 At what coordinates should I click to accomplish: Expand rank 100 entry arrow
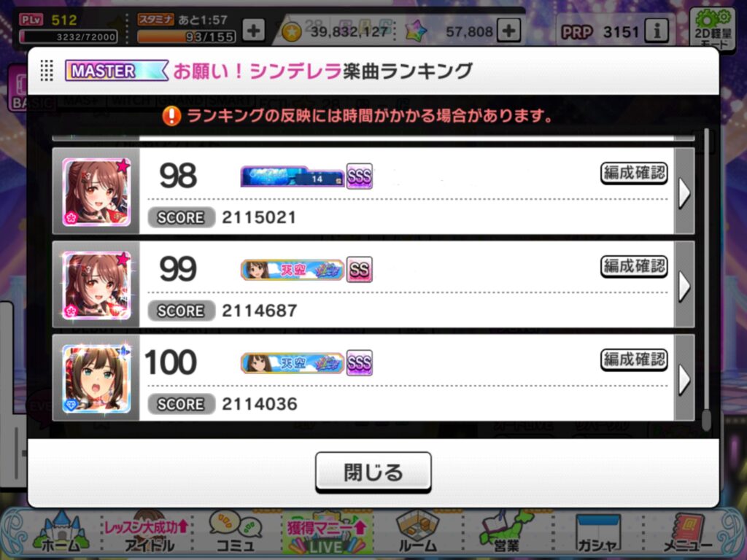point(684,378)
